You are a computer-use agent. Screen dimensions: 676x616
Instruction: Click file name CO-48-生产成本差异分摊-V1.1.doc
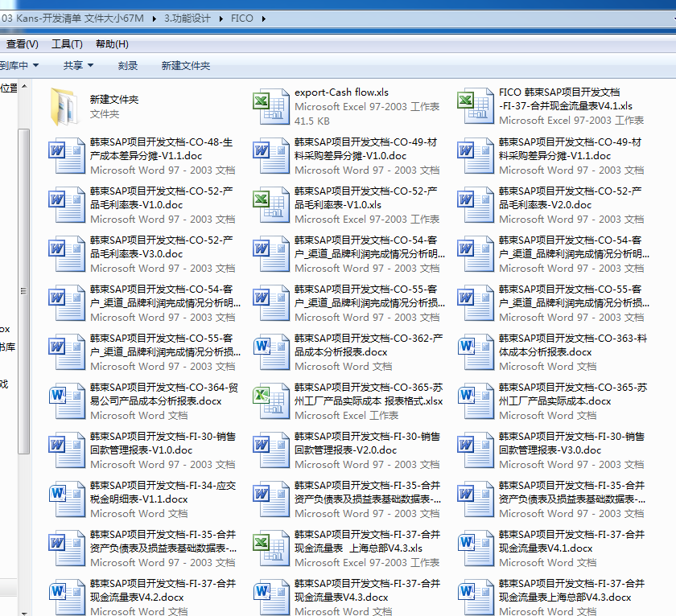click(x=161, y=149)
